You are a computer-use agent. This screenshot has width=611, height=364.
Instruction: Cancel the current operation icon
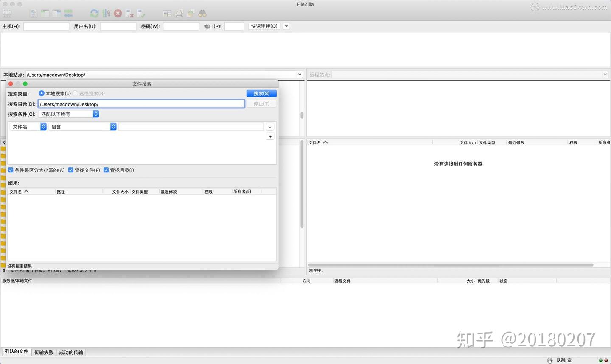pyautogui.click(x=118, y=13)
